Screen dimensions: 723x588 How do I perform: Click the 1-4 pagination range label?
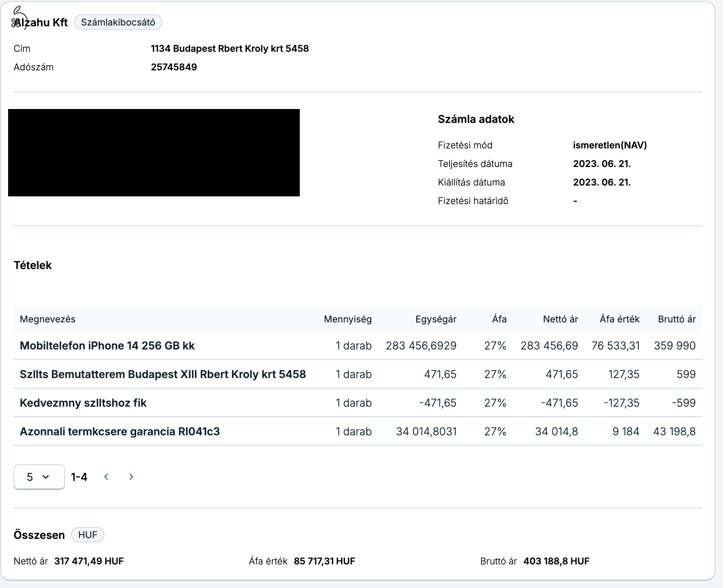(x=79, y=477)
